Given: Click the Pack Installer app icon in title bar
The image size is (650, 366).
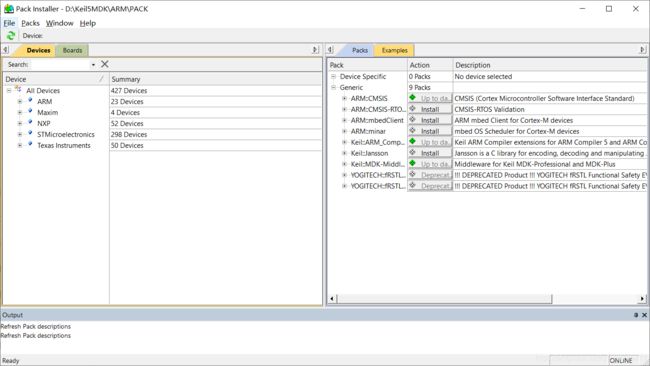Looking at the screenshot, I should (x=8, y=9).
